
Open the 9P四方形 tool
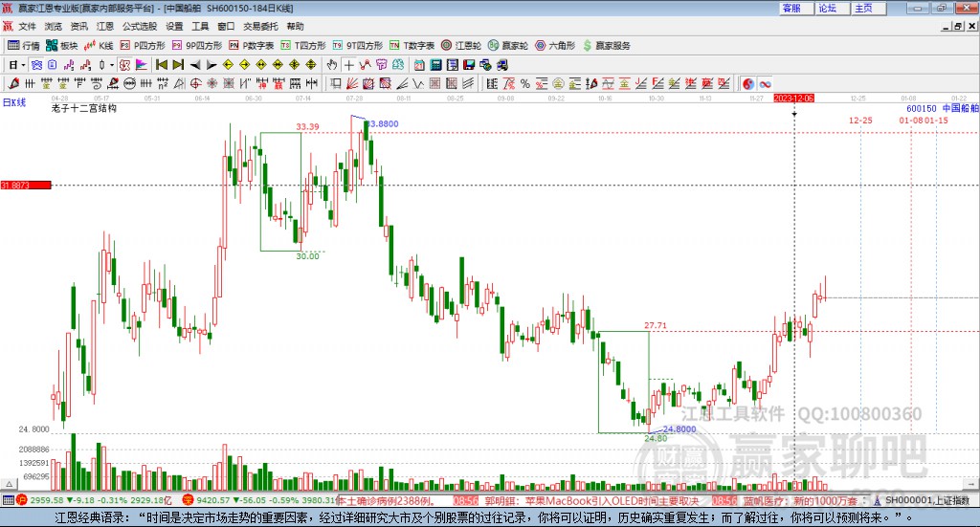click(x=197, y=46)
